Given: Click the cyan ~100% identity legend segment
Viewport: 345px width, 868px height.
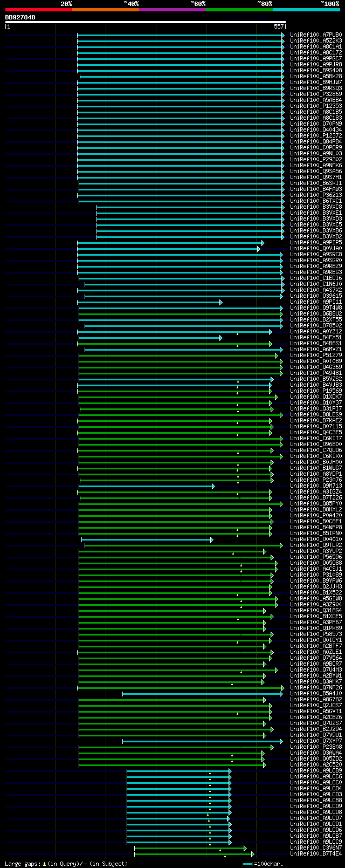Looking at the screenshot, I should point(306,9).
